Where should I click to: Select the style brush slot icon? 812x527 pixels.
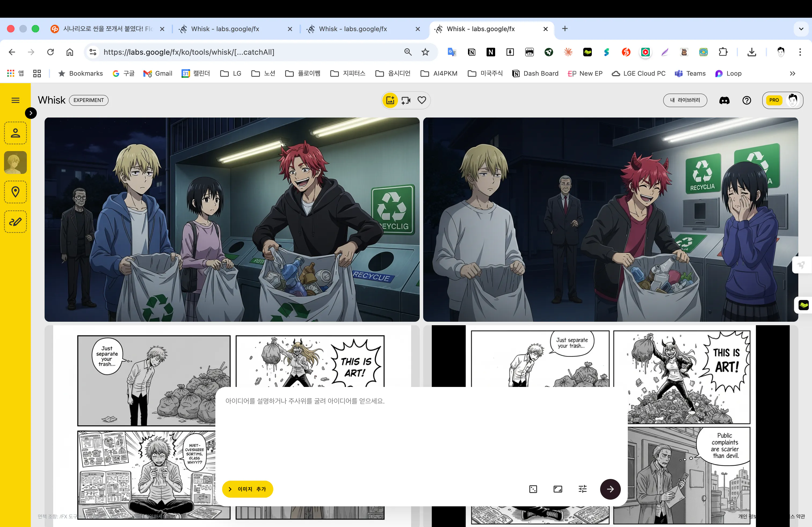coord(15,222)
